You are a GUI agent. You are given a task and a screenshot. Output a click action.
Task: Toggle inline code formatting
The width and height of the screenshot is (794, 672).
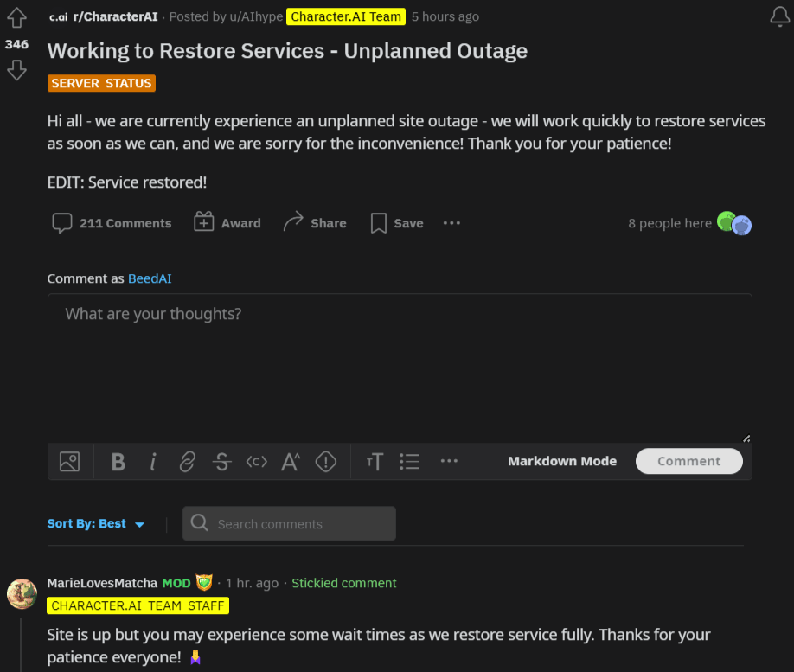click(x=256, y=461)
